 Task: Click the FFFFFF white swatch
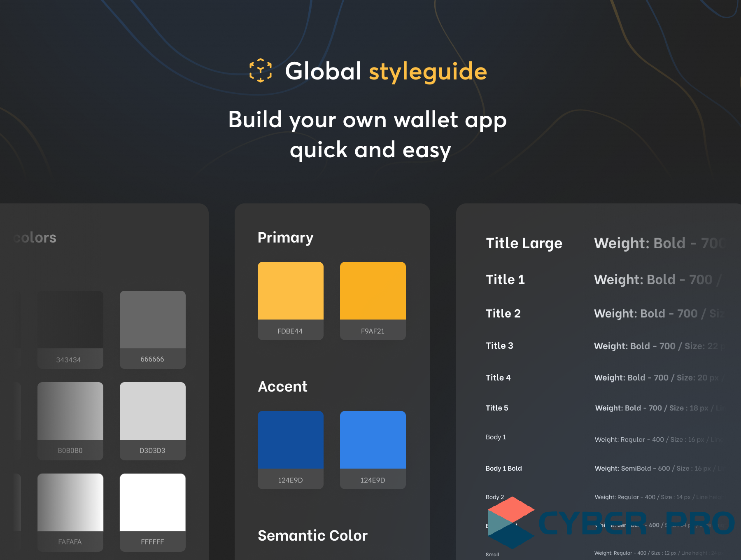152,502
